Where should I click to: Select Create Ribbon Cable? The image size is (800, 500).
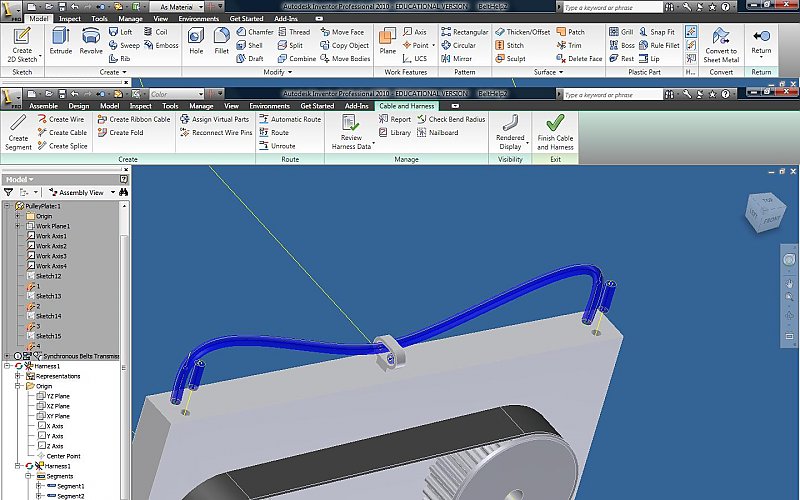click(x=134, y=119)
